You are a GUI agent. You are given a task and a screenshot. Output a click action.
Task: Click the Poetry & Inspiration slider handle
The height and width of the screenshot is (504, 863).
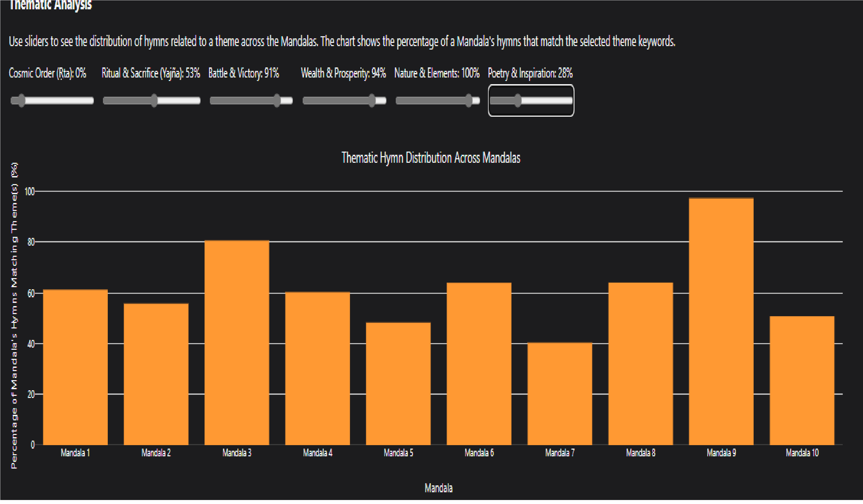(518, 101)
